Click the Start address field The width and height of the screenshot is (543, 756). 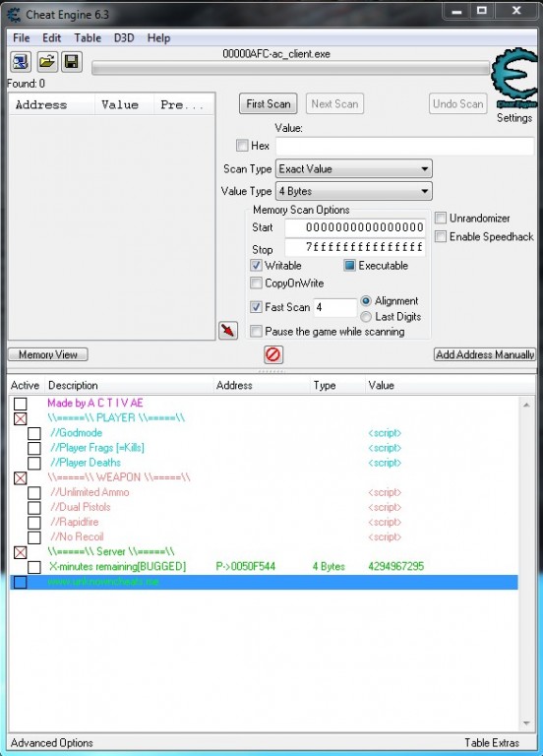coord(355,227)
